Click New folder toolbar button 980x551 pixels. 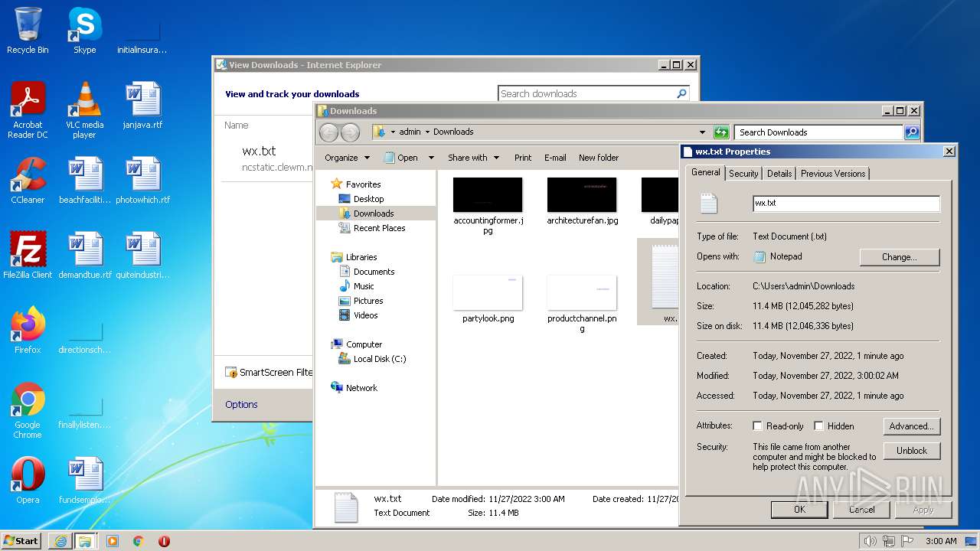[599, 158]
